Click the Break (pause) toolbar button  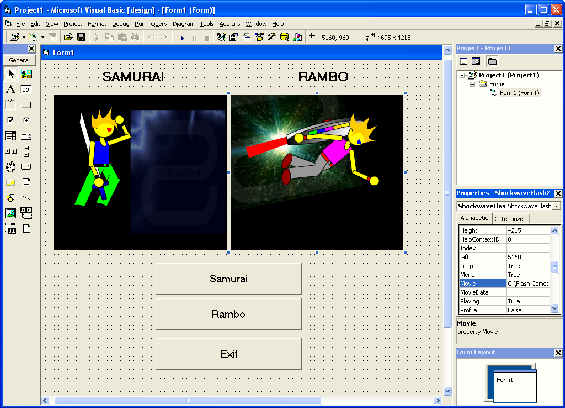coord(195,37)
